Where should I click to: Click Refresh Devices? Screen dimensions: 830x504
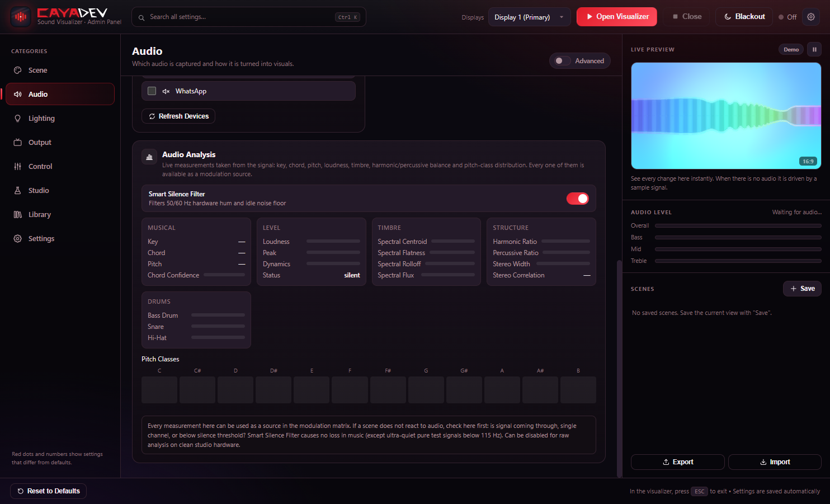click(x=178, y=116)
